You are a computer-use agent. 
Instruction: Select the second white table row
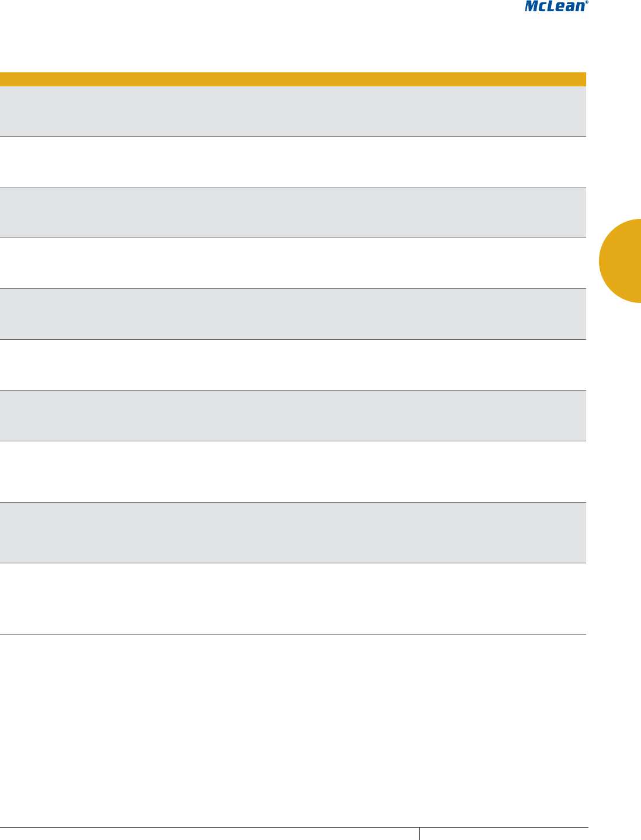293,263
